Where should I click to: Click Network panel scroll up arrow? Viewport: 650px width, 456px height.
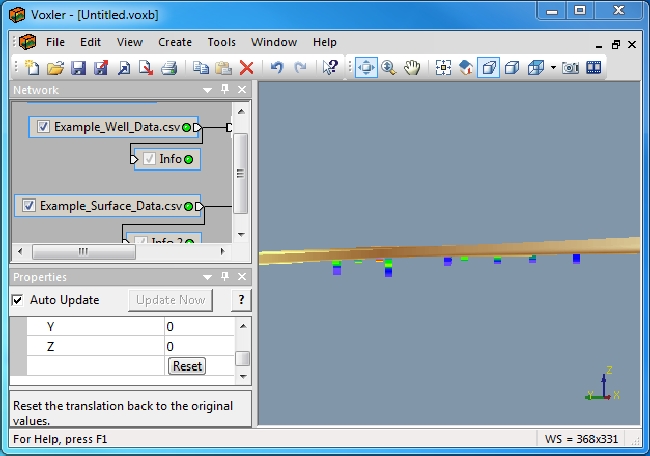(x=241, y=112)
